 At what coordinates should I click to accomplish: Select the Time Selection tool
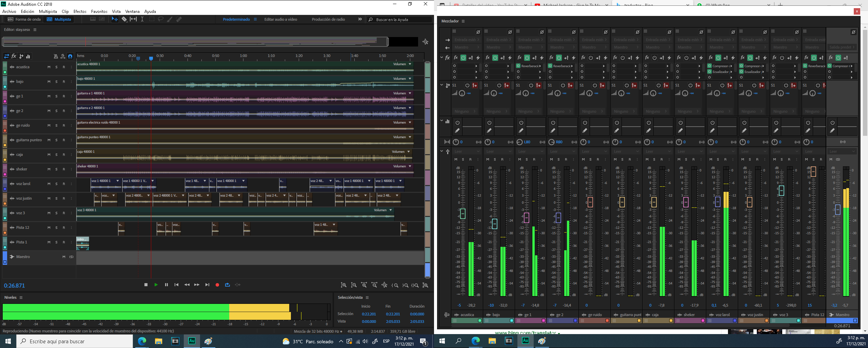142,19
